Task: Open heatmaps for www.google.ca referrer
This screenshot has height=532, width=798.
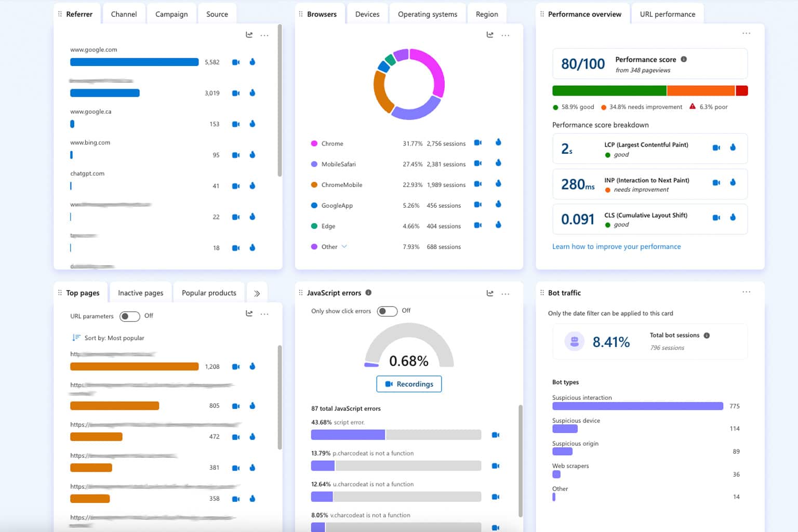Action: 252,124
